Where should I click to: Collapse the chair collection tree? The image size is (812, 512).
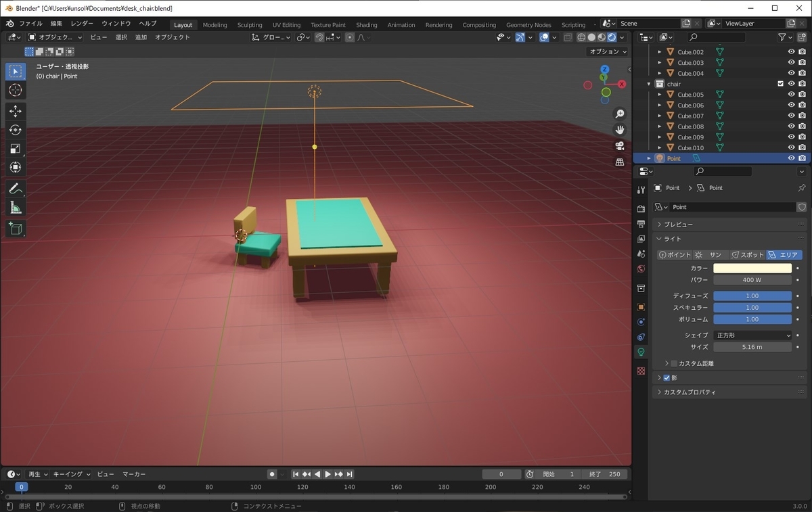point(649,85)
